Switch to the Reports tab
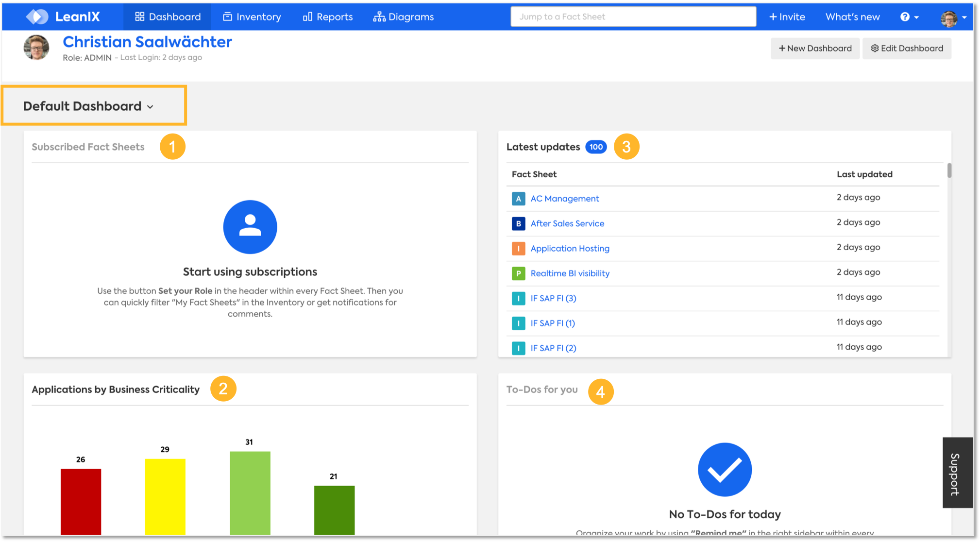The image size is (980, 542). pyautogui.click(x=328, y=17)
